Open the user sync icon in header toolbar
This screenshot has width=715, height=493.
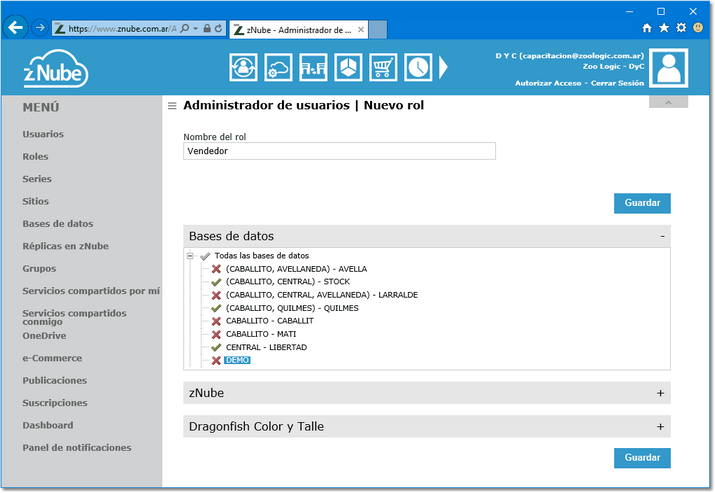click(x=243, y=67)
